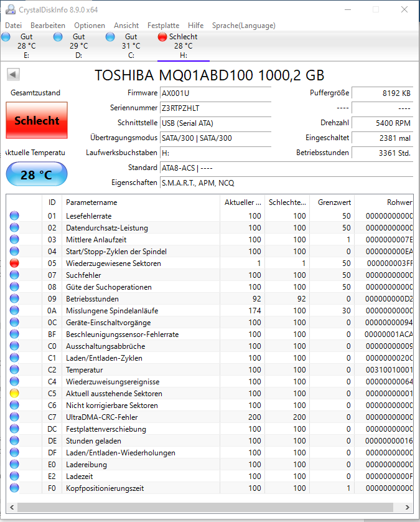This screenshot has height=522, width=420.
Task: Click blue status icon for Laden/Entladen-Wiederholungen
Action: [14, 452]
